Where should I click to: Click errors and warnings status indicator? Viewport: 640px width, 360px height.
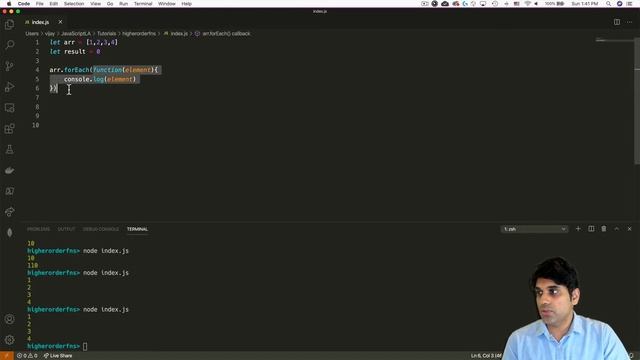tap(27, 356)
